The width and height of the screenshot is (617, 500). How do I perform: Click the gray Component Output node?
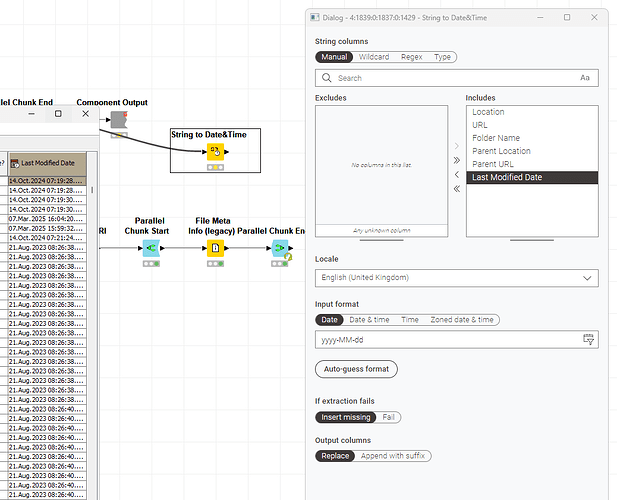[118, 120]
